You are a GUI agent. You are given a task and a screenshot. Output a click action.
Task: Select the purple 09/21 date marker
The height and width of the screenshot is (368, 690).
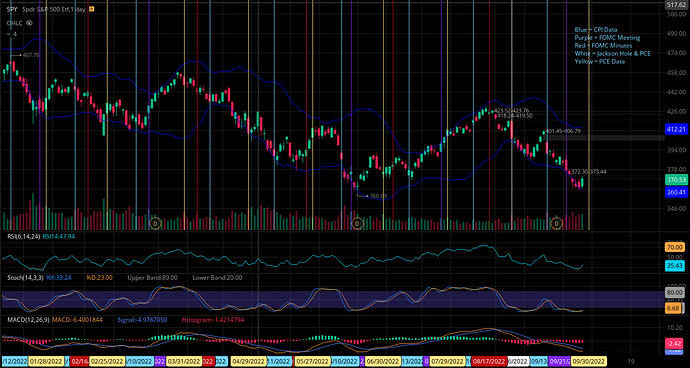559,361
